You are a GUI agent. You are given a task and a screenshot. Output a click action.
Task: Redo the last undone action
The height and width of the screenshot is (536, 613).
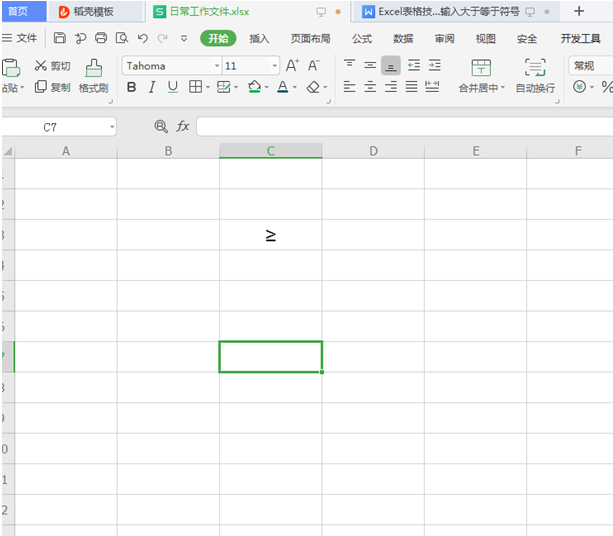(x=162, y=38)
